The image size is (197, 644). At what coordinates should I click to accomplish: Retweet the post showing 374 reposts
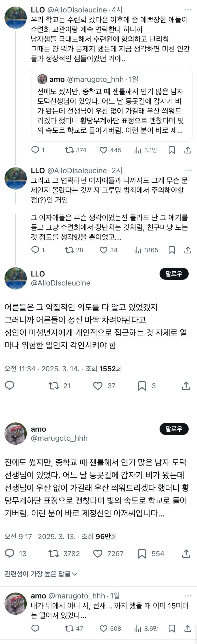pyautogui.click(x=69, y=150)
